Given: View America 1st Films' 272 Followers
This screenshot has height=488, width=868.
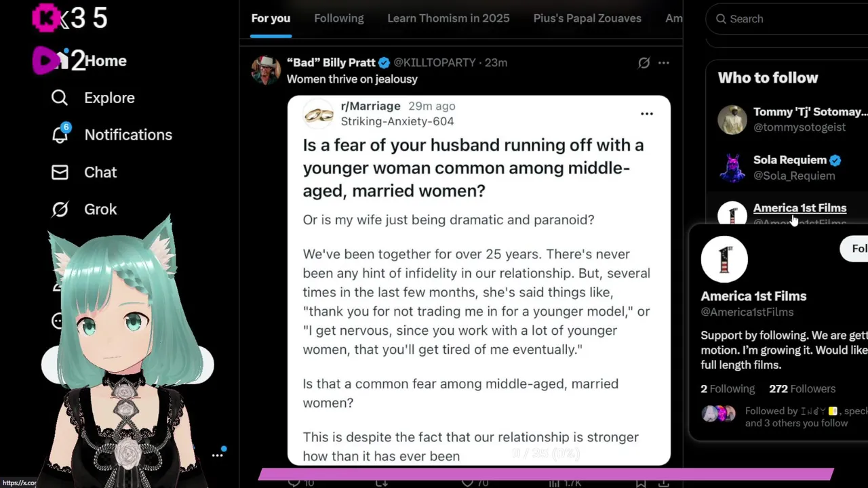Looking at the screenshot, I should 802,389.
